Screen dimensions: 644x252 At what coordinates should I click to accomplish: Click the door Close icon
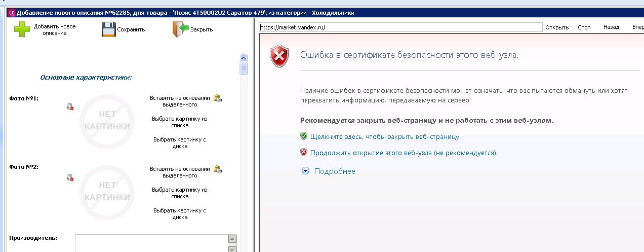(x=180, y=29)
